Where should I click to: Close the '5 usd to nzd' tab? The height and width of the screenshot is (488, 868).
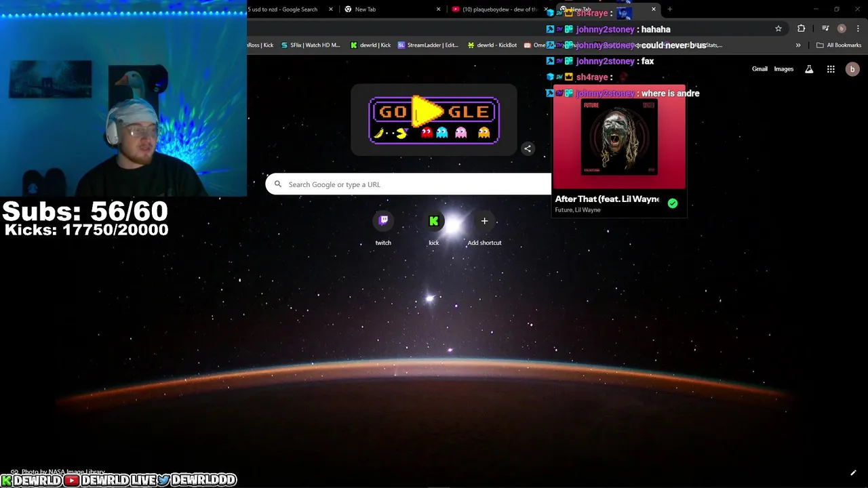point(331,9)
